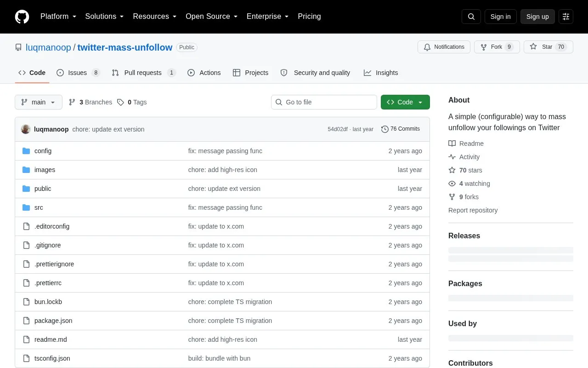Switch to the Issues tab
Image resolution: width=588 pixels, height=368 pixels.
[x=78, y=73]
